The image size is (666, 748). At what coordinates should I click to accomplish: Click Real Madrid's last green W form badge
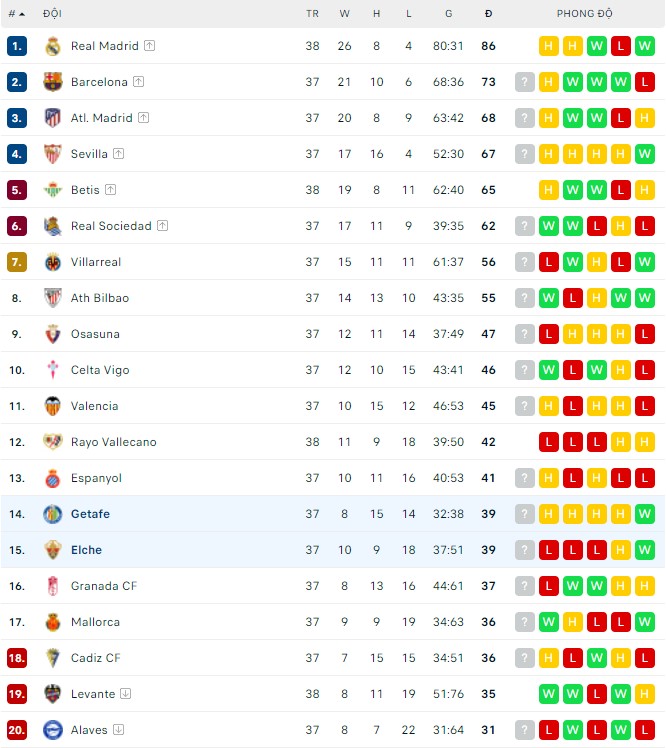(645, 46)
